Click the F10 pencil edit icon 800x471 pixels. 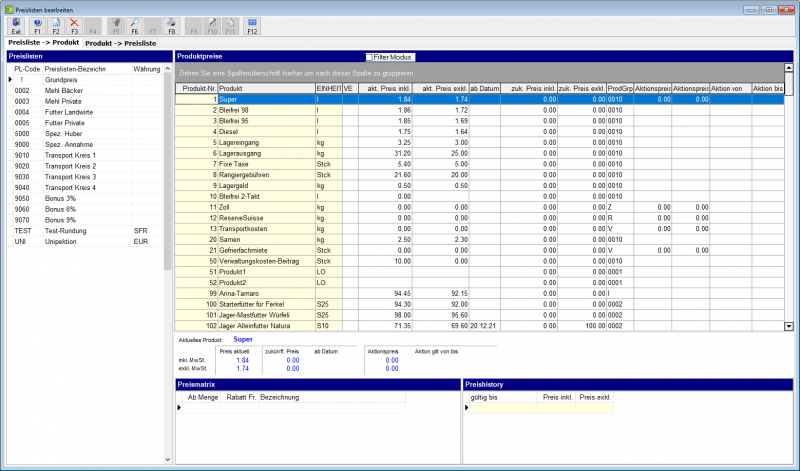tap(212, 26)
